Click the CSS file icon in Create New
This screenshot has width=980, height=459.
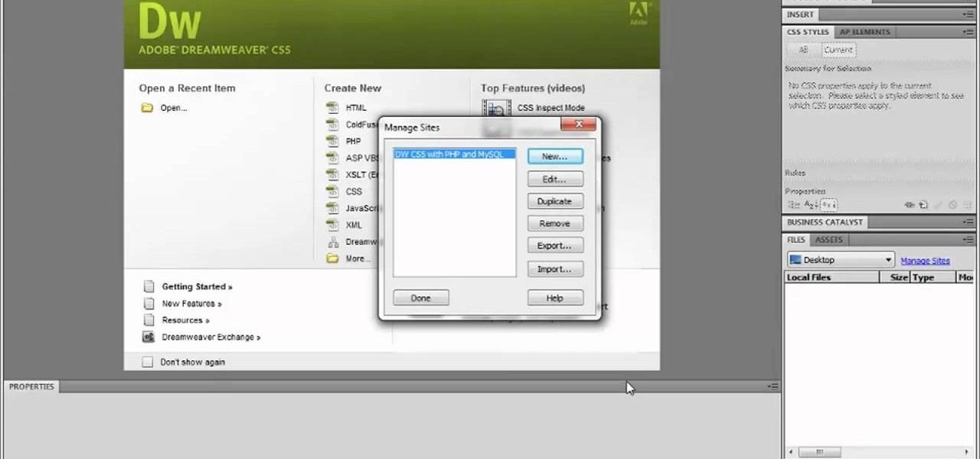[x=332, y=191]
